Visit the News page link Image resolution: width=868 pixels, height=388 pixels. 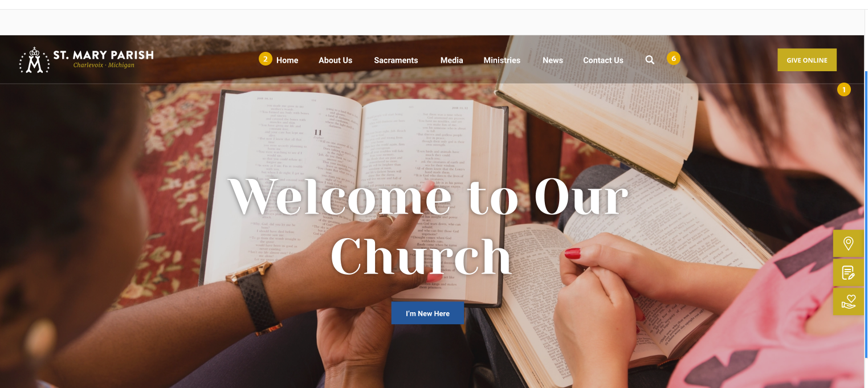[x=553, y=60]
